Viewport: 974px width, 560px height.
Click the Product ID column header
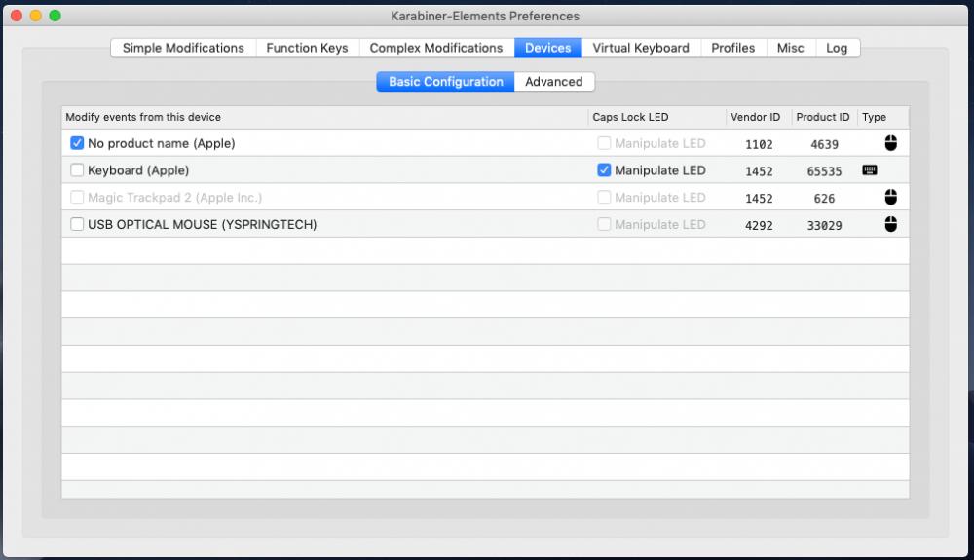click(823, 117)
